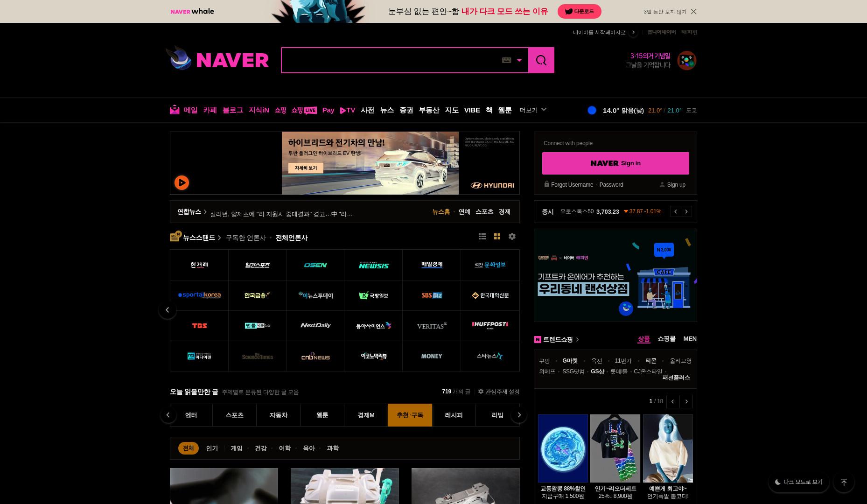The height and width of the screenshot is (504, 867).
Task: Click 3일 동안 보지 않기 link
Action: tap(665, 12)
